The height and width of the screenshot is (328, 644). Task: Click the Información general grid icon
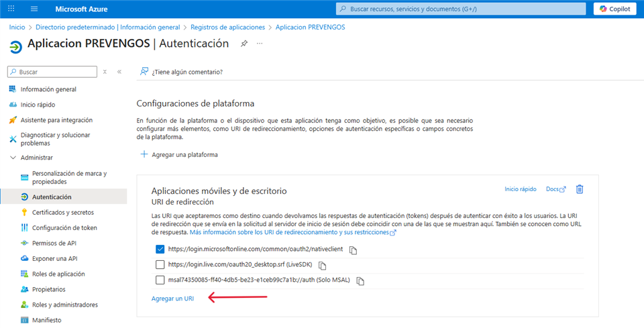(13, 89)
